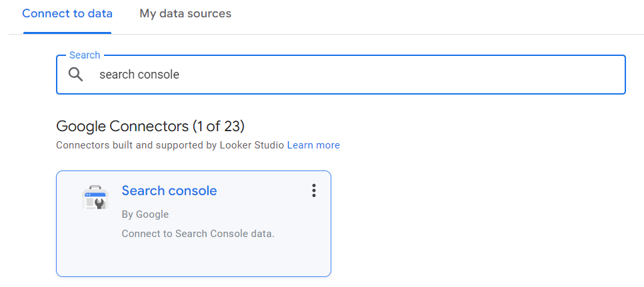Open the three-dot menu on the Search console card
644x287 pixels.
tap(314, 190)
